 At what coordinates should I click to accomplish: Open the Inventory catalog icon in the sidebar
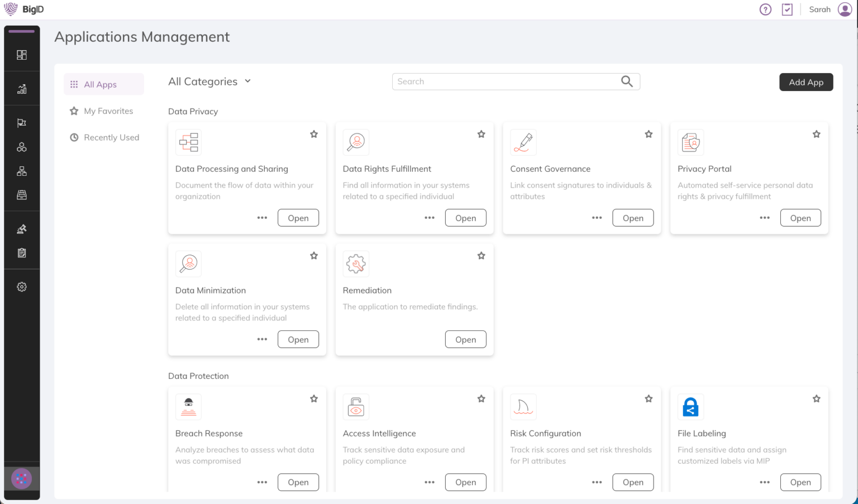[22, 194]
